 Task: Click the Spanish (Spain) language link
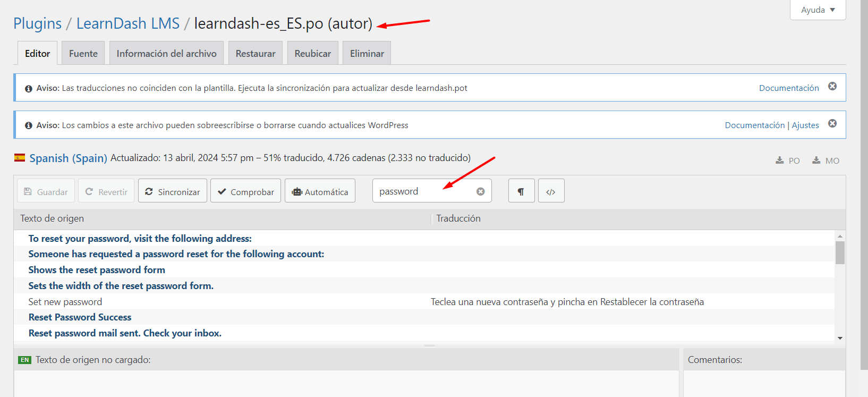(x=69, y=158)
